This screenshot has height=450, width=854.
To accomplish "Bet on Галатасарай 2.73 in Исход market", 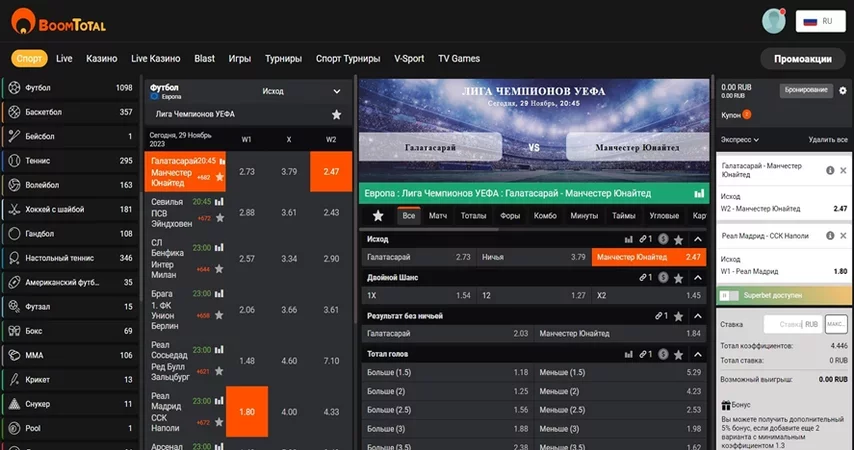I will click(x=418, y=257).
